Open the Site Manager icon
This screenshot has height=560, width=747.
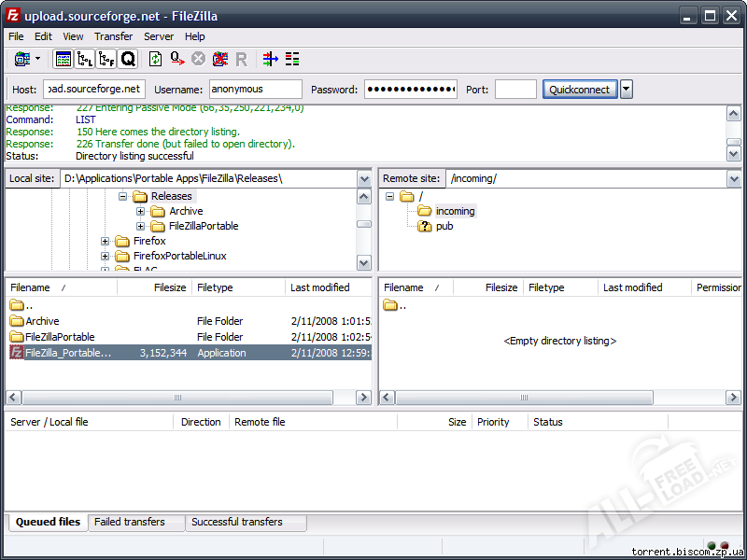pyautogui.click(x=21, y=59)
